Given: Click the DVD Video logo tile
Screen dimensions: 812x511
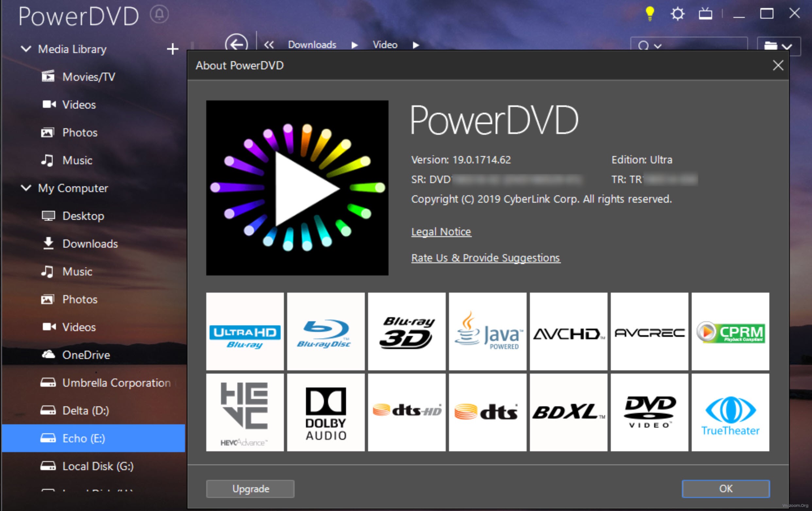Looking at the screenshot, I should point(650,413).
